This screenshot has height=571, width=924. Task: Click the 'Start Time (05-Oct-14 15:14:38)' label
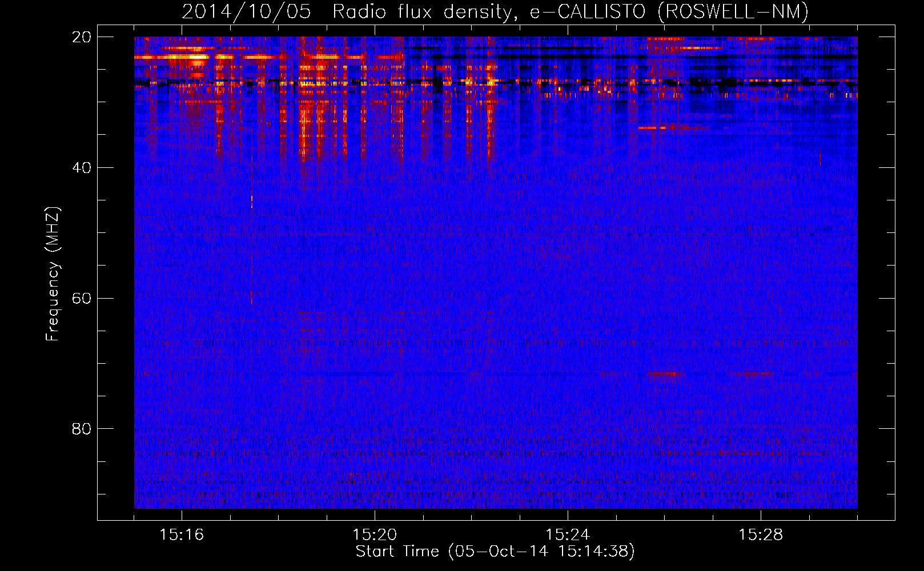[x=495, y=552]
